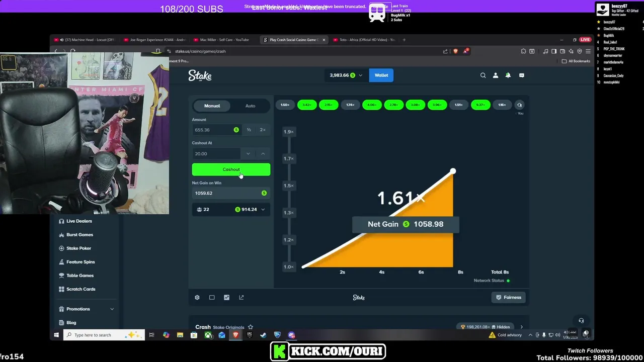
Task: Open the Brave rewards icon
Action: click(466, 51)
